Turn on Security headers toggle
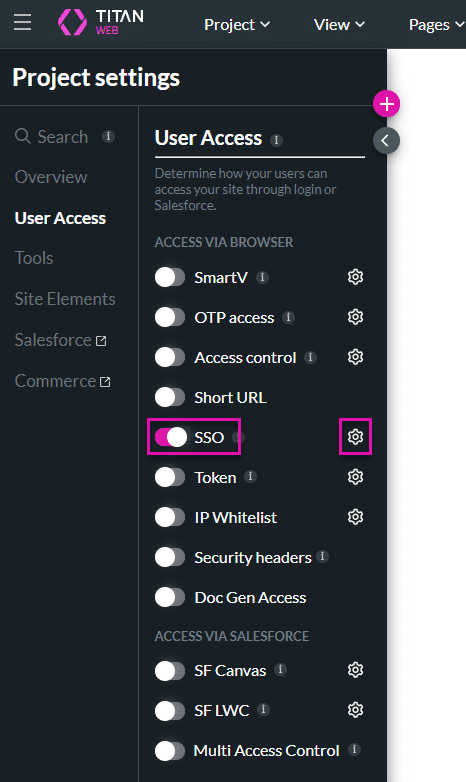This screenshot has height=782, width=466. (170, 557)
